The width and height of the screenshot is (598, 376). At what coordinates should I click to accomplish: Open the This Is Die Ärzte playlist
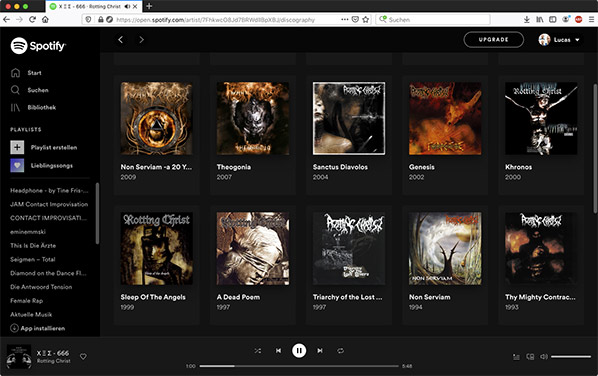(x=33, y=246)
